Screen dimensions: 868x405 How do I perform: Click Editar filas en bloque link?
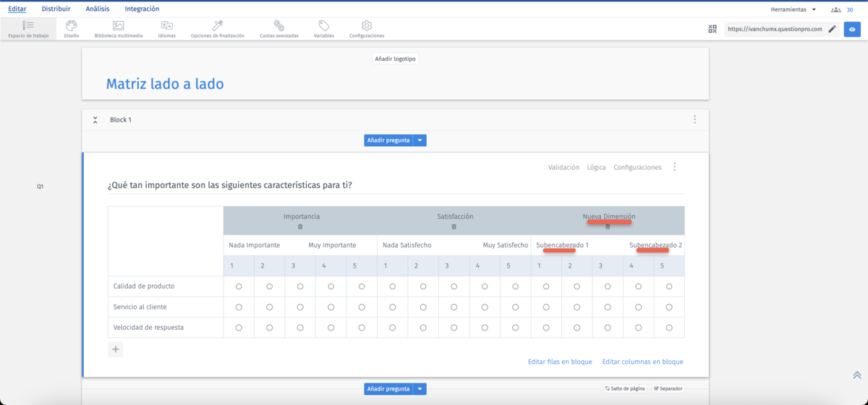point(560,362)
